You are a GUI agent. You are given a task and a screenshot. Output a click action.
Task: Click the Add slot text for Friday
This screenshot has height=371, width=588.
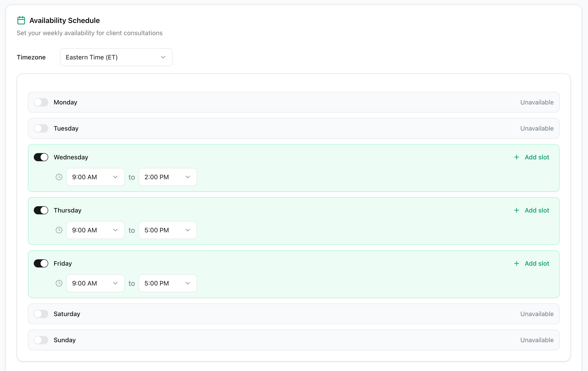coord(537,264)
